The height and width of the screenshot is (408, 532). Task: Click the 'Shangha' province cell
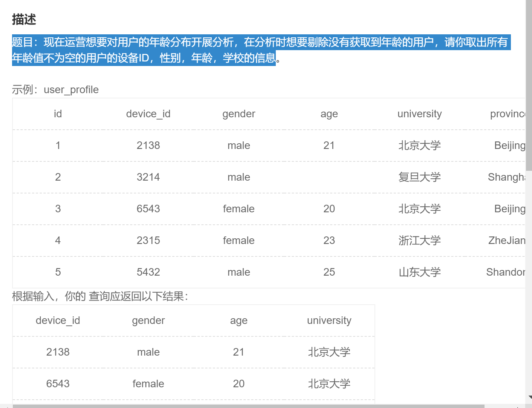506,177
